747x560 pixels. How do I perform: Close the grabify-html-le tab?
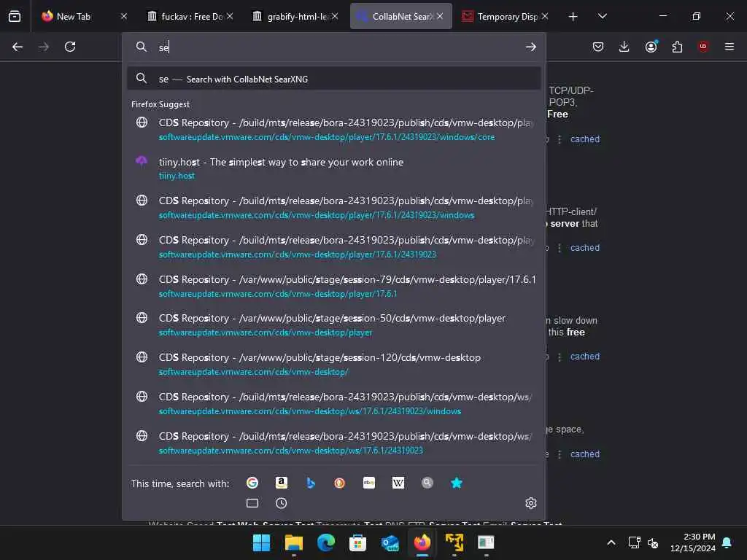coord(335,16)
